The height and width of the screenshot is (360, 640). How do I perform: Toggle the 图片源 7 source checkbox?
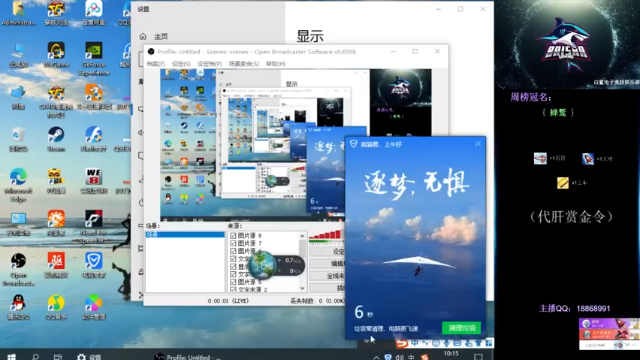pos(233,243)
